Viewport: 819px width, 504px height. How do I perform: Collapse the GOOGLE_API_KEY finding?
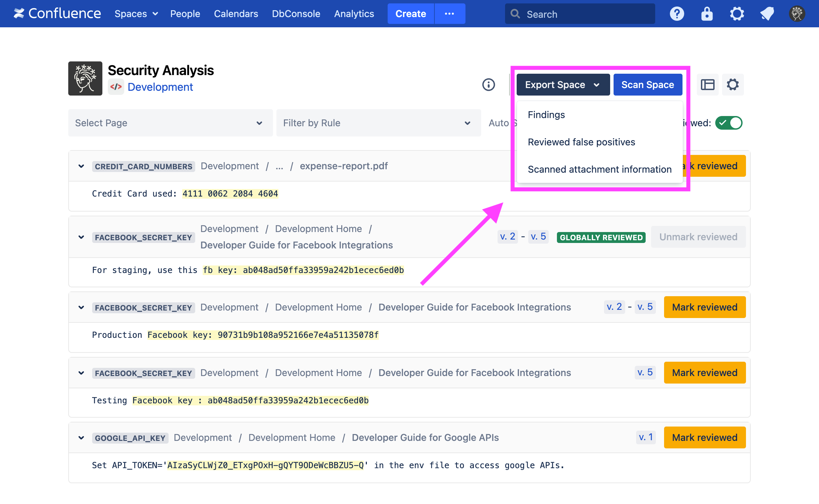click(x=81, y=438)
